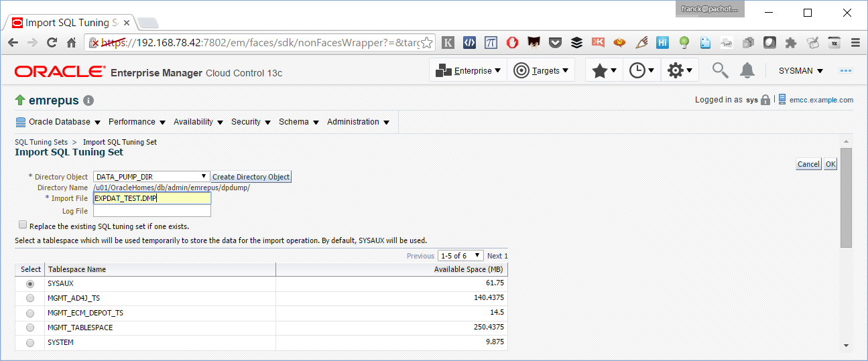
Task: Open the Availability menu
Action: 198,122
